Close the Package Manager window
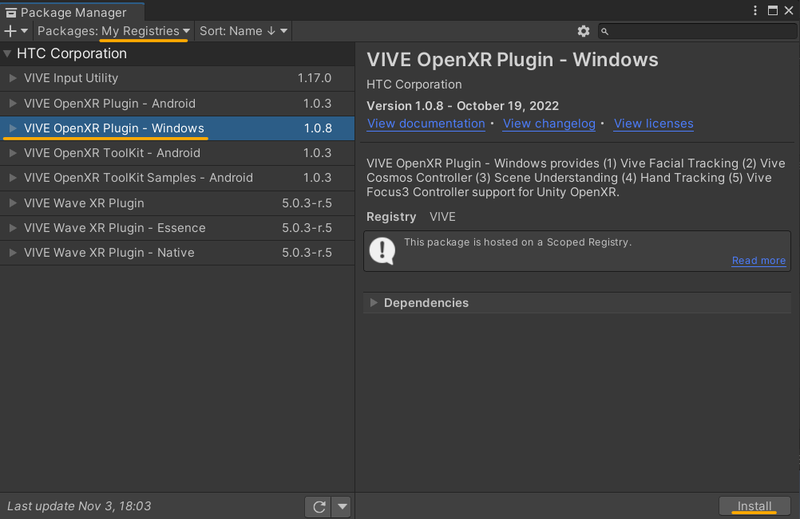This screenshot has height=519, width=800. point(789,11)
